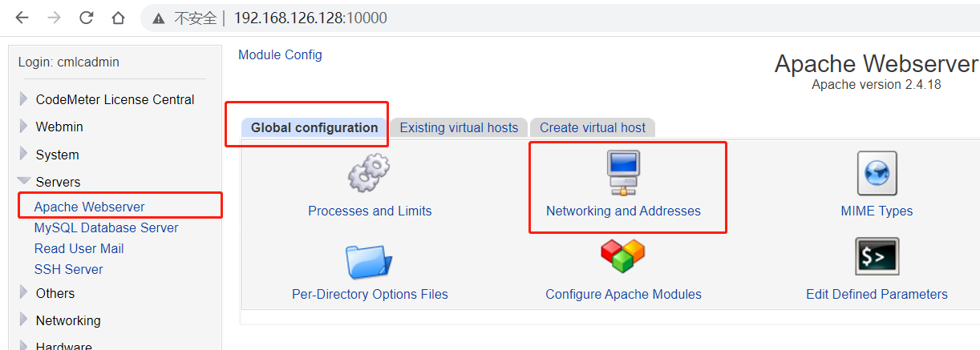Image resolution: width=980 pixels, height=350 pixels.
Task: Switch to Existing virtual hosts tab
Action: click(x=459, y=127)
